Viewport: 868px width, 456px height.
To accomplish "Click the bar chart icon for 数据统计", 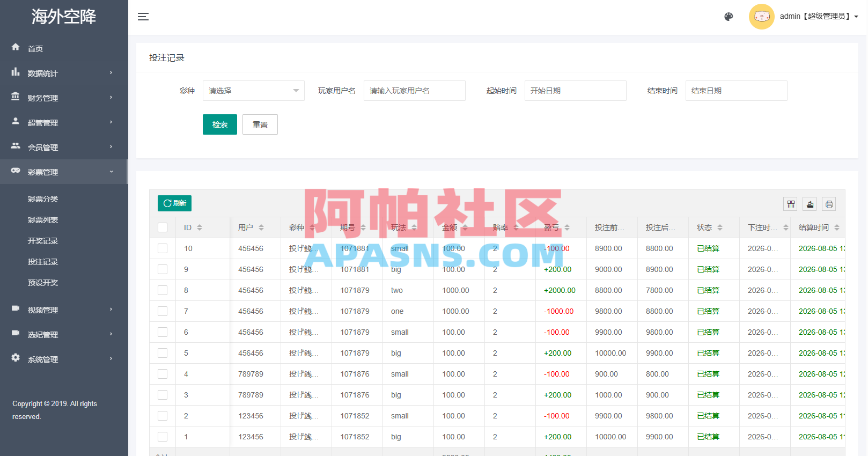I will point(16,72).
